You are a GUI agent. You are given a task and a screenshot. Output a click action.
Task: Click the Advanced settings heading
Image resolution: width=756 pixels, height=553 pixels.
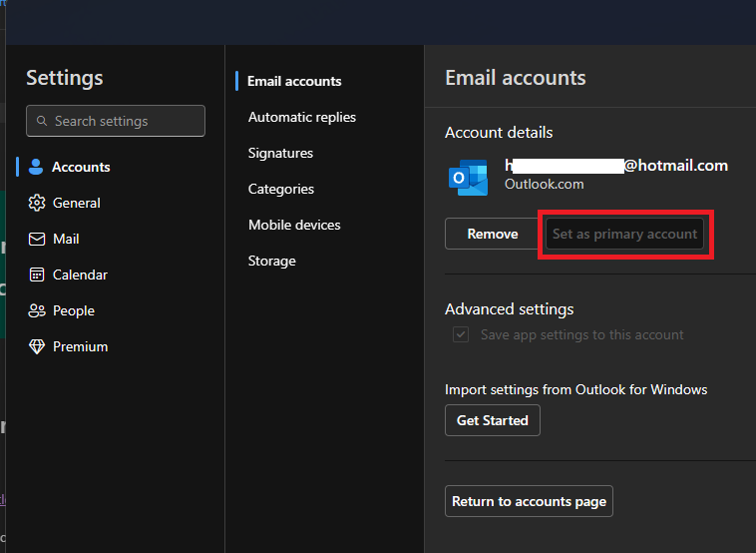coord(509,308)
